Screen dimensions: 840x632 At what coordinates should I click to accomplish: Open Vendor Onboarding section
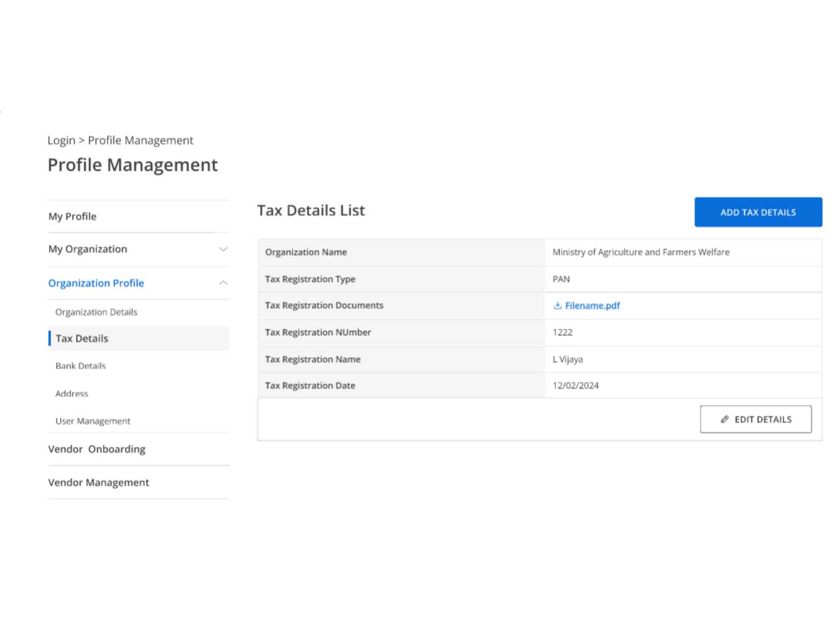tap(97, 449)
